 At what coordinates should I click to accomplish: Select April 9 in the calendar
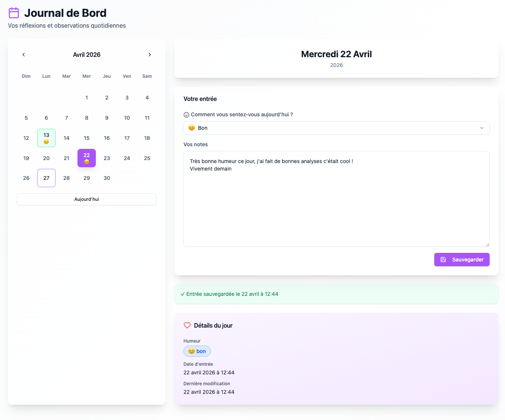[x=107, y=118]
